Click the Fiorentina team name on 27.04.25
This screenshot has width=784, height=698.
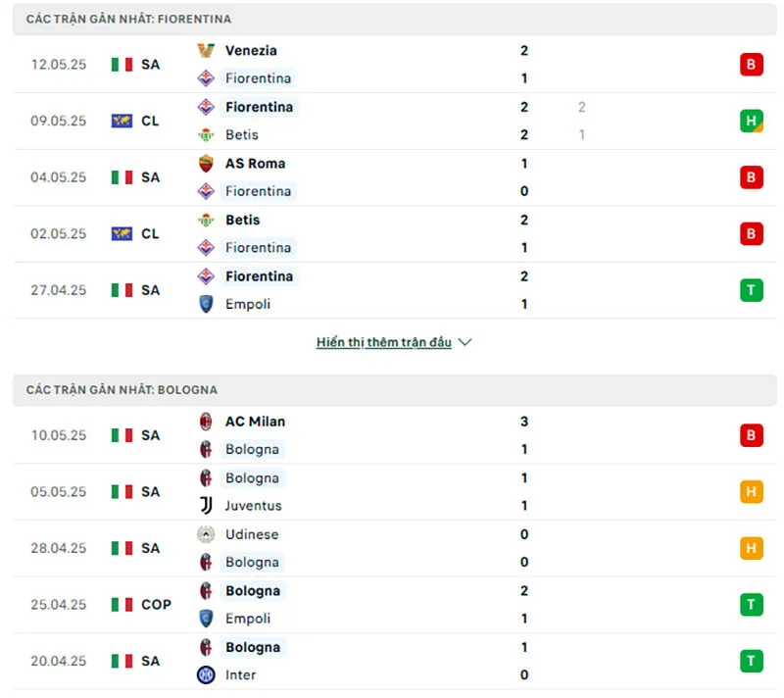click(x=259, y=276)
